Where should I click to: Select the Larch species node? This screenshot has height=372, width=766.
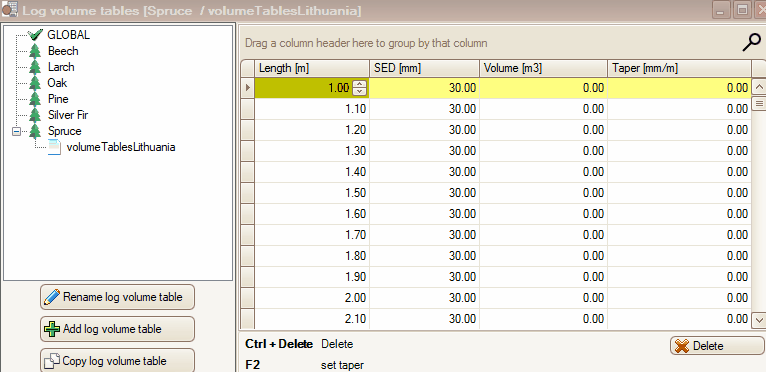61,67
